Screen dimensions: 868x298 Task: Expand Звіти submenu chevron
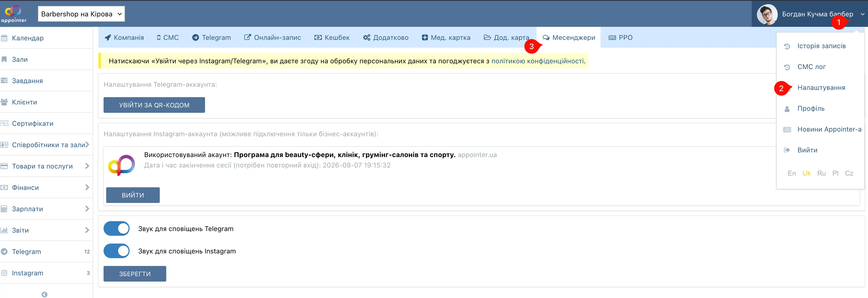coord(87,230)
